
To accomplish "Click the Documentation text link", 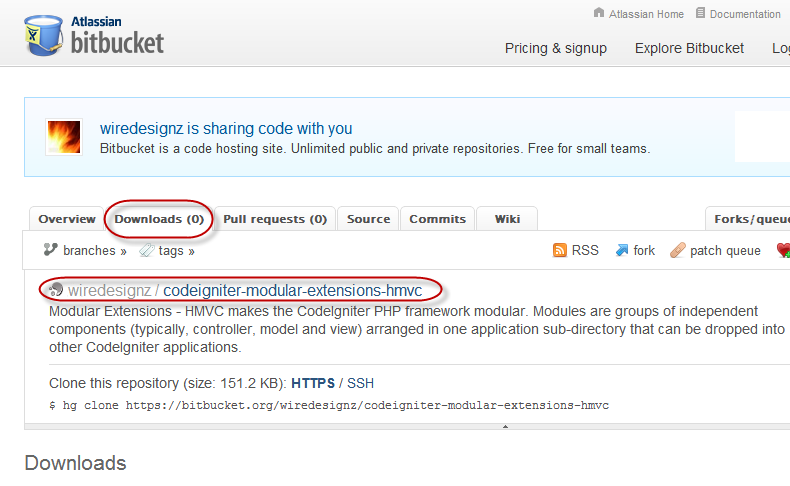I will [745, 14].
